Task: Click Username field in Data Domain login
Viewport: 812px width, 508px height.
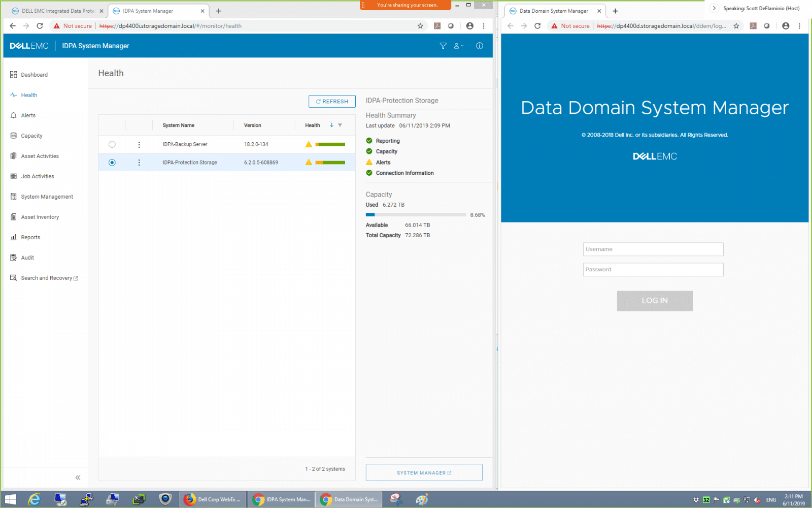Action: [x=653, y=249]
